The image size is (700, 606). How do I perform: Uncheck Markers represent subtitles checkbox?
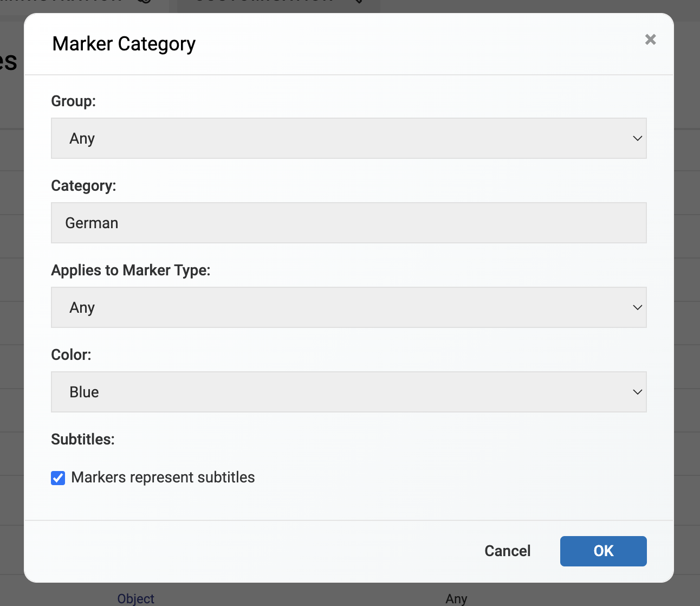[x=58, y=478]
